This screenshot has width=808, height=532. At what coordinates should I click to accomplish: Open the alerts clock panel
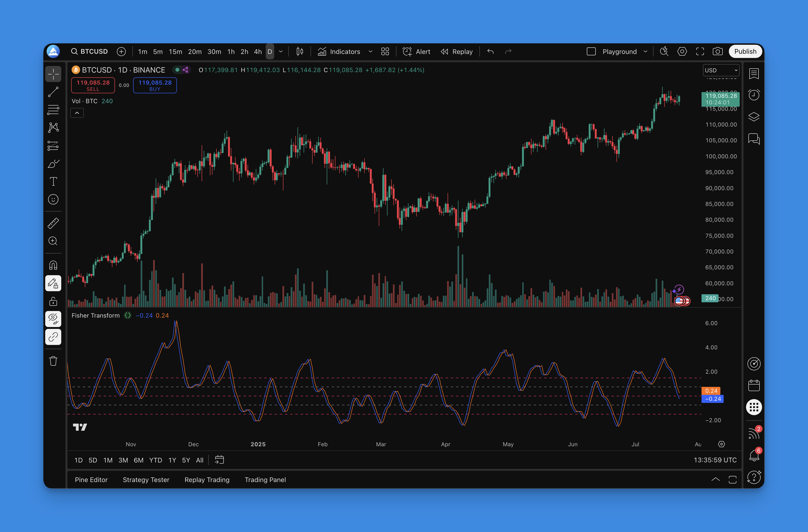pos(754,95)
